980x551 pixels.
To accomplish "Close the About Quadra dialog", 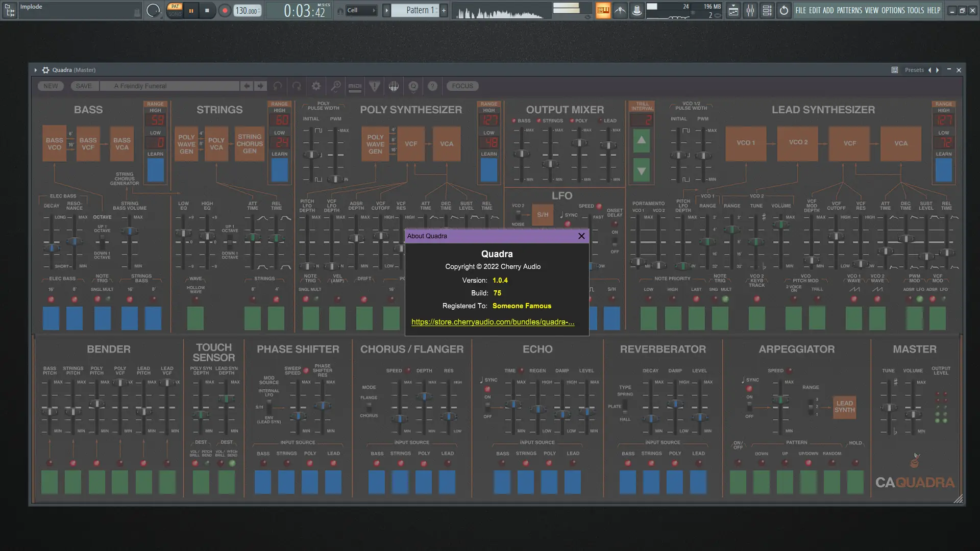I will tap(581, 236).
